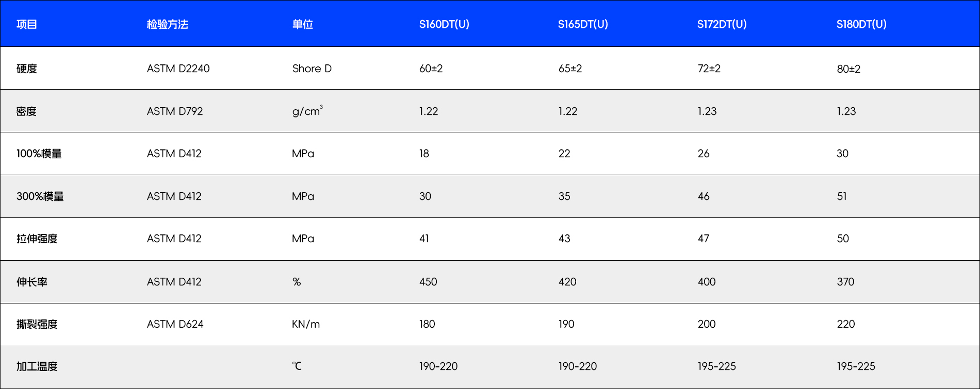Select the KN/m unit cell
The width and height of the screenshot is (980, 389).
(x=306, y=324)
